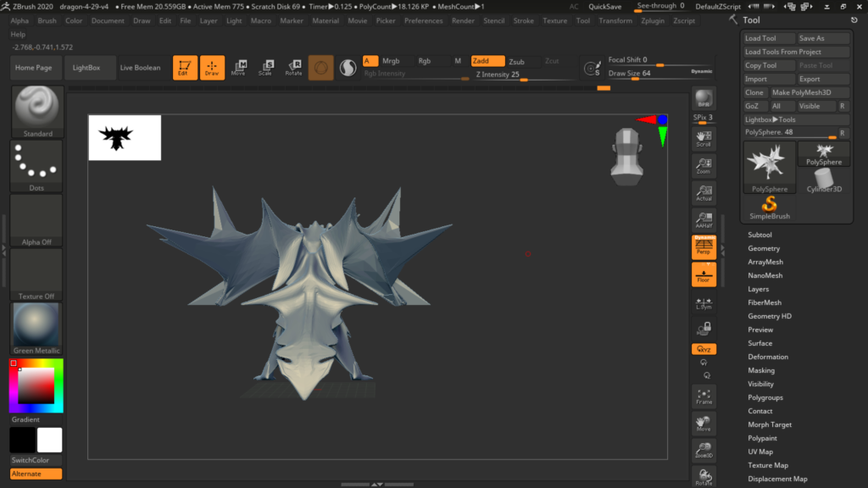The image size is (868, 488).
Task: Select the SimpleBrush tool icon
Action: point(770,206)
